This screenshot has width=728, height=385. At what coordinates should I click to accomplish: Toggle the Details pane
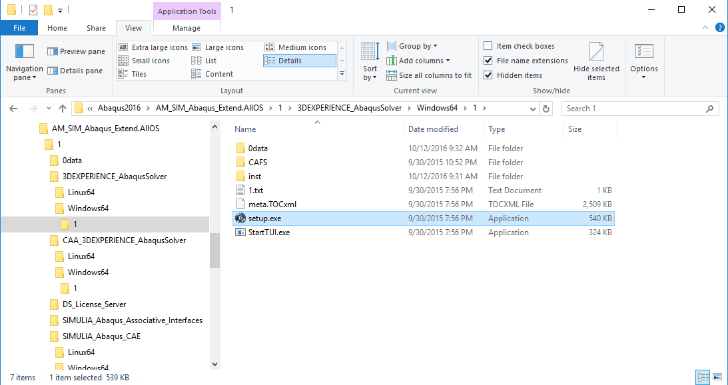click(75, 71)
